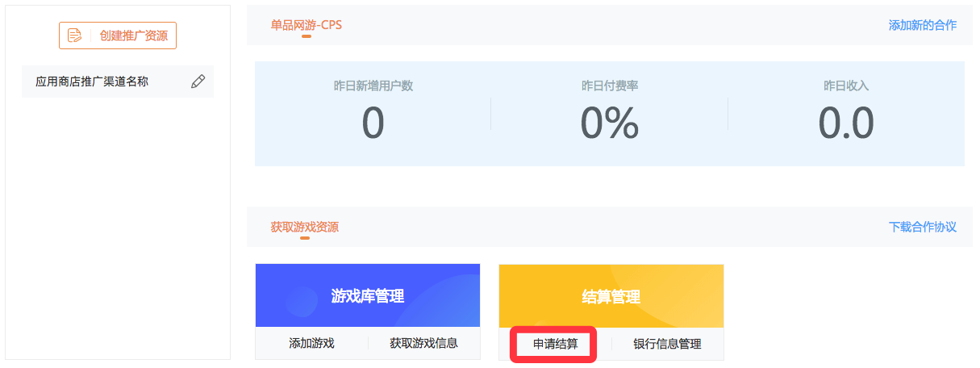Click the highlighted 申请结算 button
980x368 pixels.
coord(555,344)
